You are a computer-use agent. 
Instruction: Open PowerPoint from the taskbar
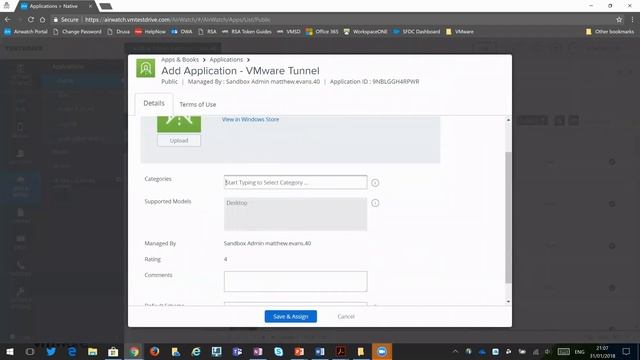[299, 351]
